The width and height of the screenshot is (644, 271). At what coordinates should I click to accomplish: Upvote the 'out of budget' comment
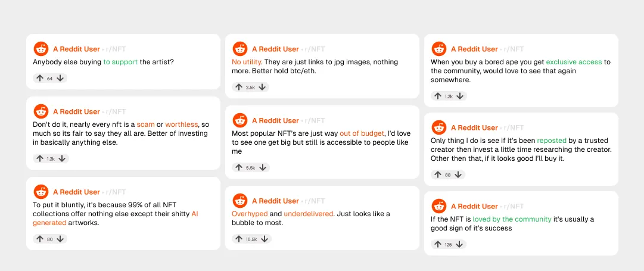239,167
